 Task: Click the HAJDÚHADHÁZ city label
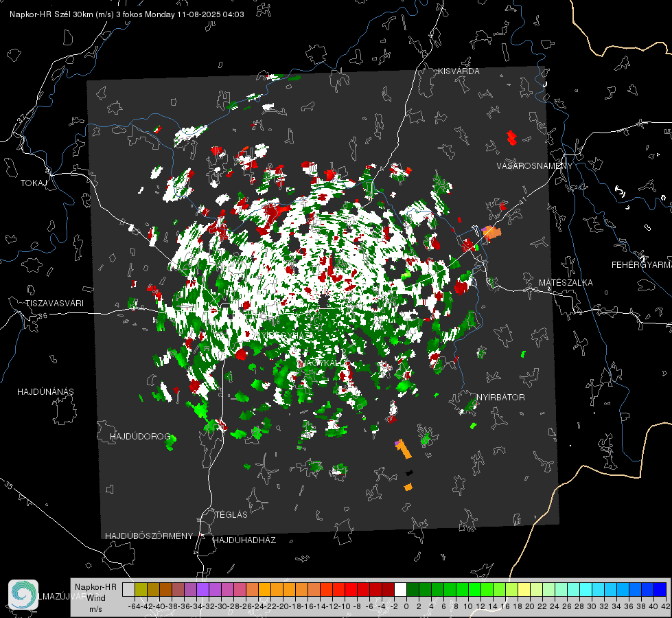point(244,540)
